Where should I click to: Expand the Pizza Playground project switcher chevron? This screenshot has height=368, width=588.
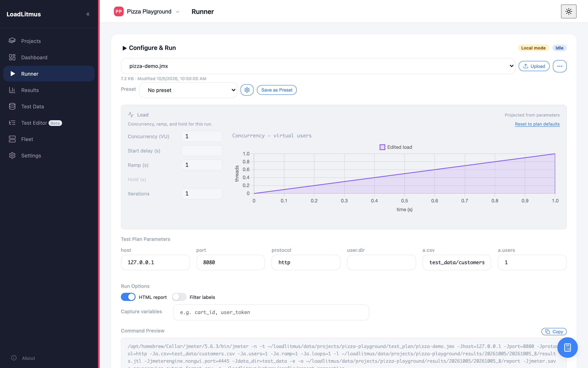pyautogui.click(x=178, y=12)
